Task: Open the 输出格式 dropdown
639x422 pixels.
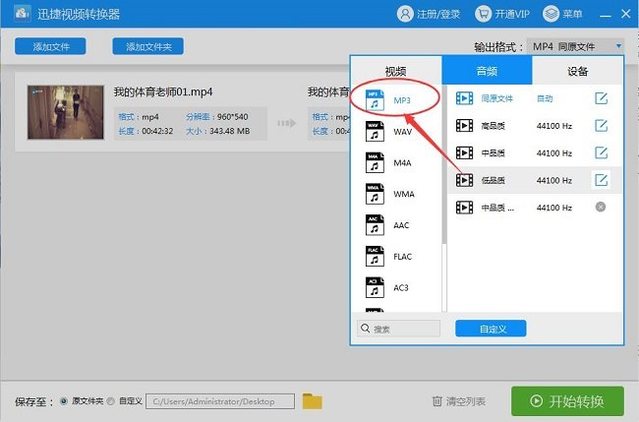Action: [576, 47]
